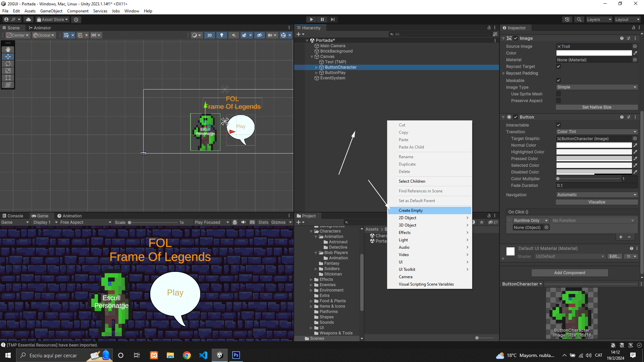Disable the Interactable checkbox
644x362 pixels.
click(x=558, y=125)
